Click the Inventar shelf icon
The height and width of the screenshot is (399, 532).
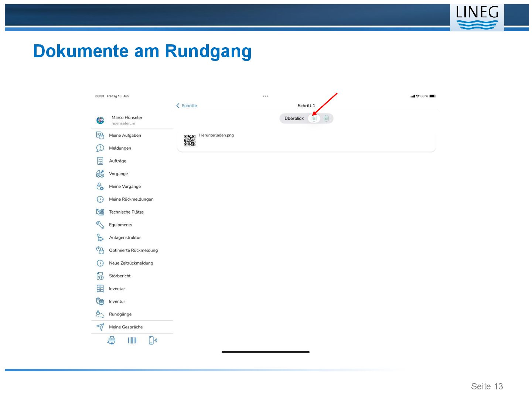click(x=100, y=289)
